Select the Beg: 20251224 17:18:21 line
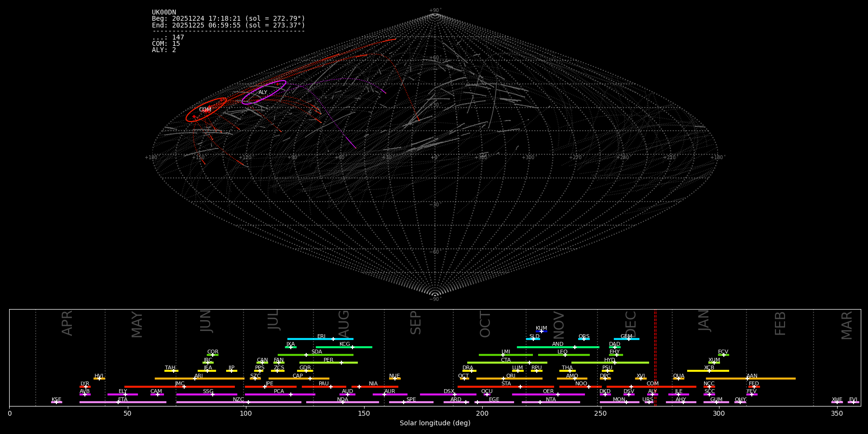The image size is (868, 434). (229, 19)
